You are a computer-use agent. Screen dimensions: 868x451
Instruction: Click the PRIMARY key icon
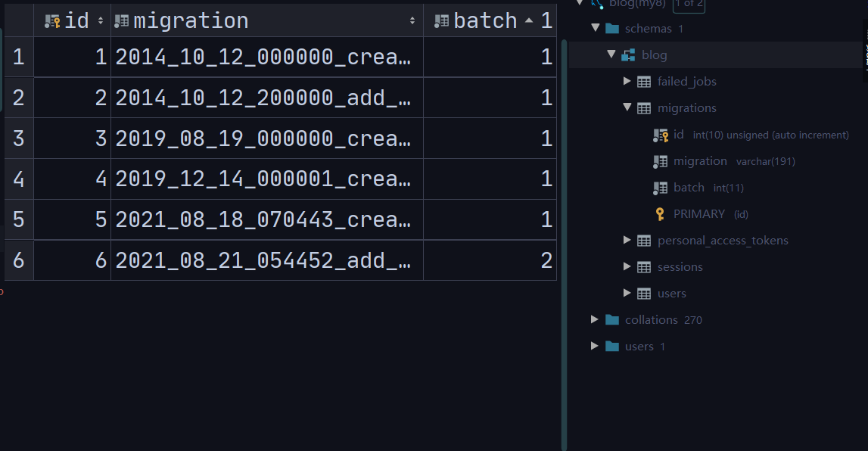click(660, 214)
